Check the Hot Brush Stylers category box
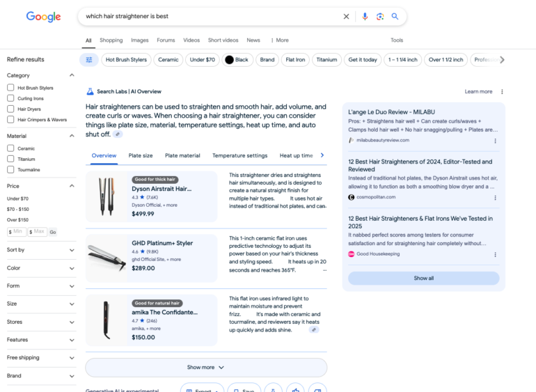Screen dimensions: 536x392 10,88
